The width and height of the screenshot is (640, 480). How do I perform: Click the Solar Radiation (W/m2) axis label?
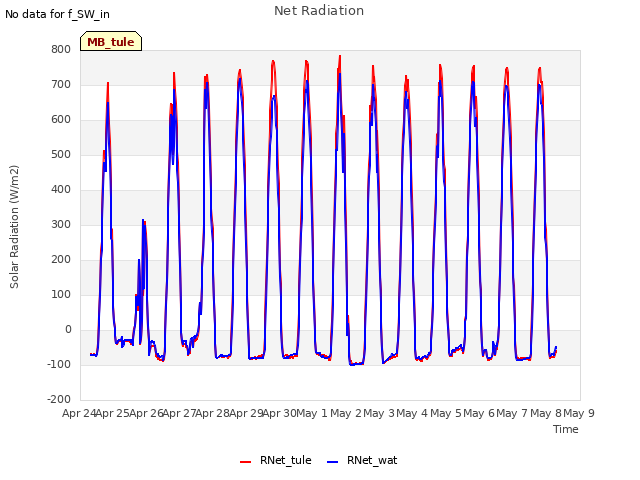click(x=14, y=227)
